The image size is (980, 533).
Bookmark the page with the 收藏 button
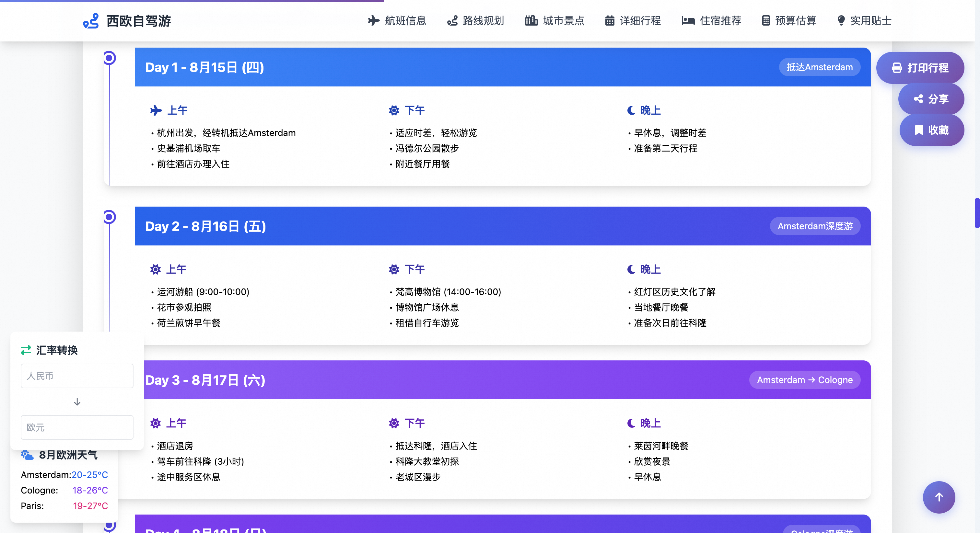(x=931, y=130)
